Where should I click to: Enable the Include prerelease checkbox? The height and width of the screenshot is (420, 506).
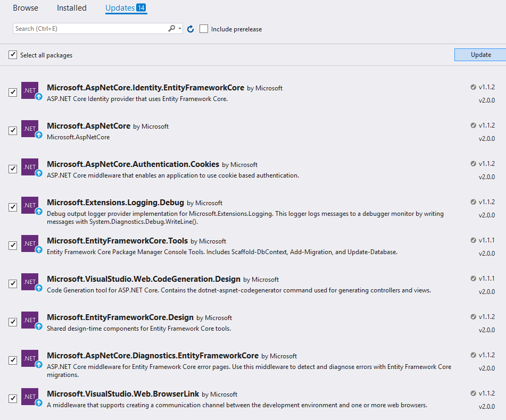pos(204,29)
